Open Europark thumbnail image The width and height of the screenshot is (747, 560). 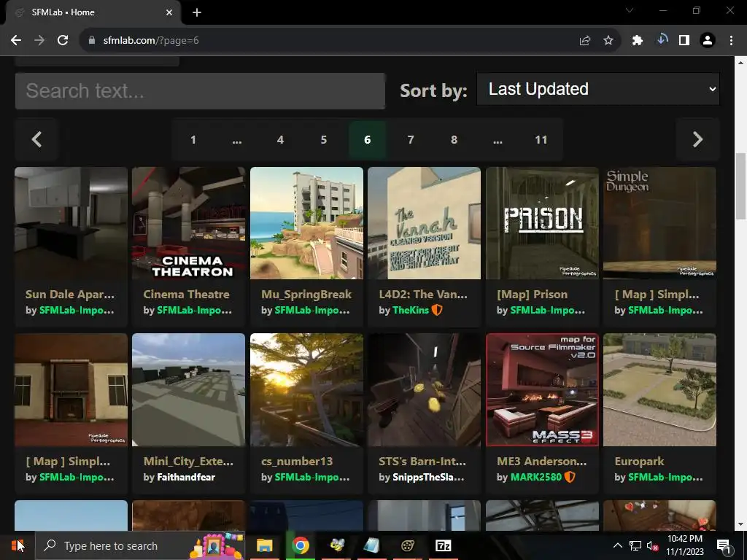[x=659, y=389]
